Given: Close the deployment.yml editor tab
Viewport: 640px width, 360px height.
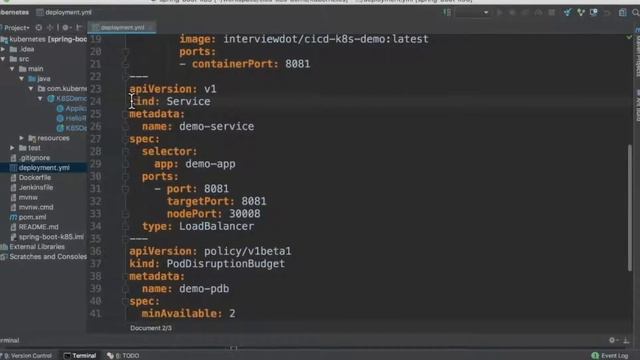Looking at the screenshot, I should click(x=151, y=27).
